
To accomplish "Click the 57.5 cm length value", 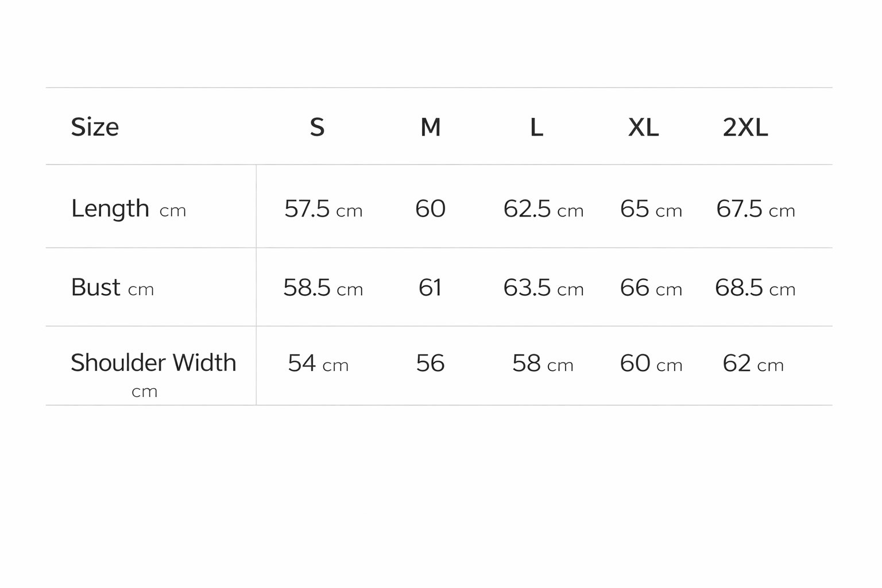I will coord(323,209).
